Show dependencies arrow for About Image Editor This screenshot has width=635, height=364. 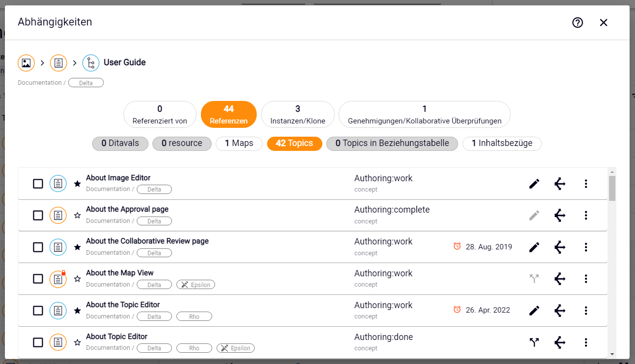(560, 184)
